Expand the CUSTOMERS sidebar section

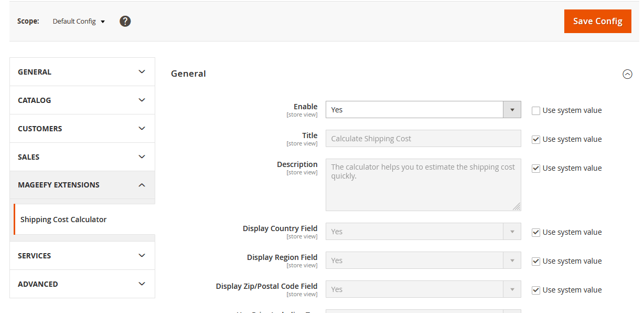point(82,129)
